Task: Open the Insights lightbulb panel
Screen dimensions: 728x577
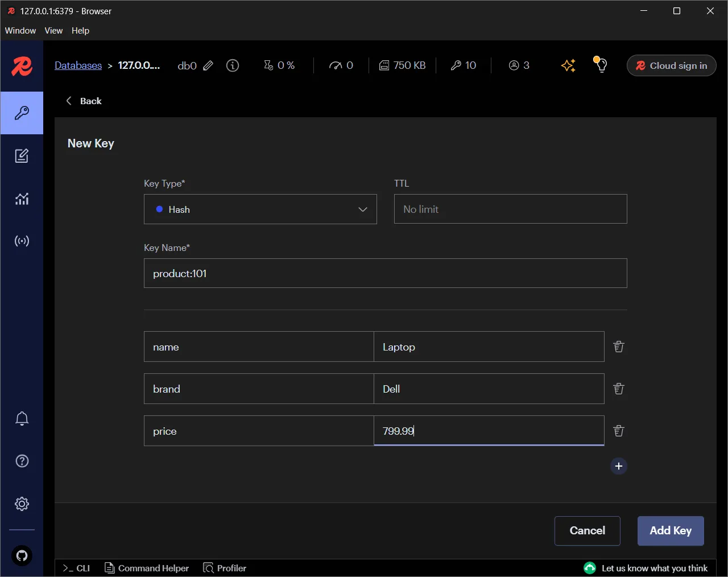Action: (x=601, y=65)
